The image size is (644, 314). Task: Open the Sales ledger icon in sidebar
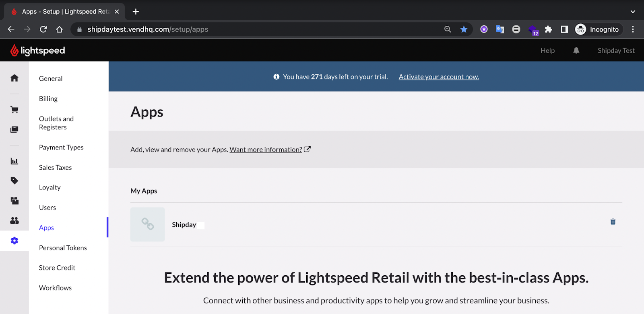[x=14, y=129]
